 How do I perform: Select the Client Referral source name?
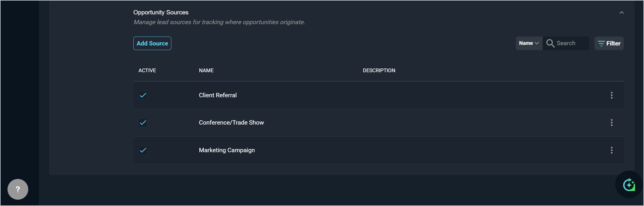(x=218, y=95)
